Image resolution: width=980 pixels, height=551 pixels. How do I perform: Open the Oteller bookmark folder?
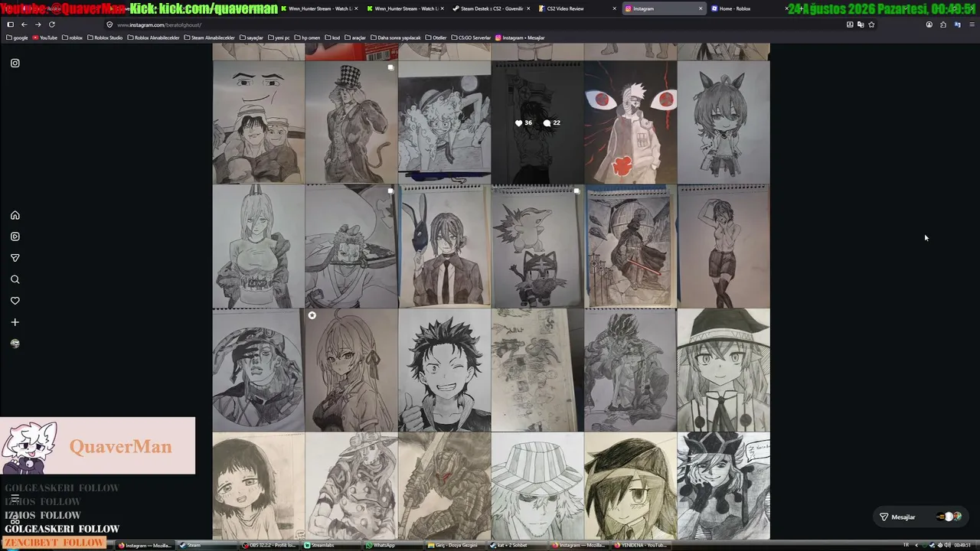click(436, 37)
